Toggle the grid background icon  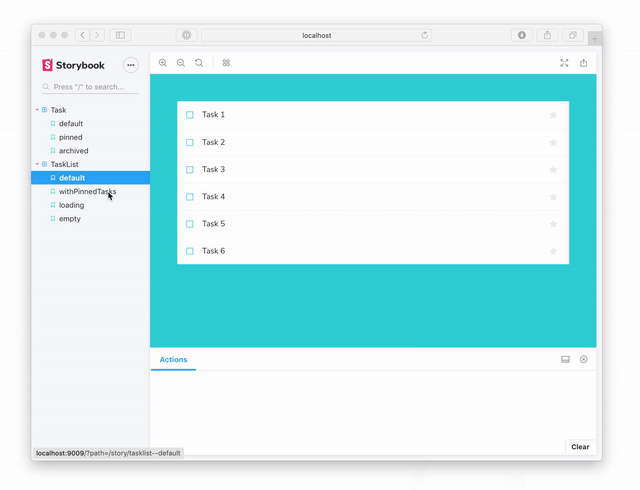click(226, 63)
